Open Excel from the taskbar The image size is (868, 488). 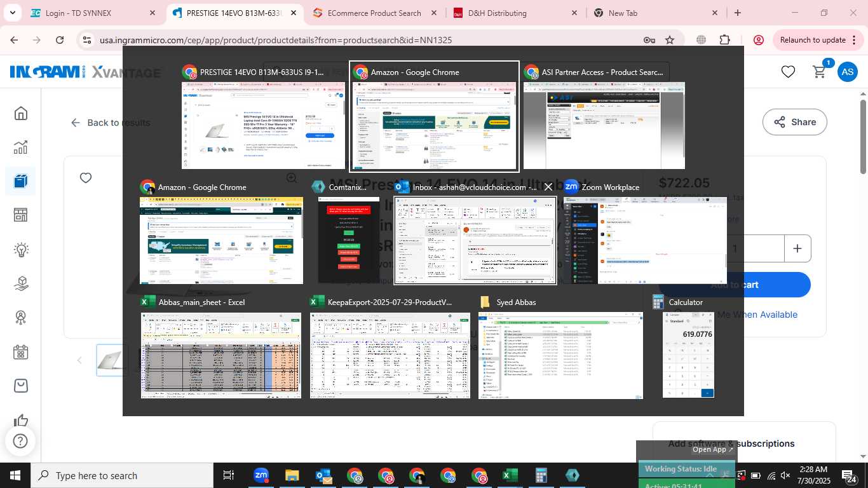tap(510, 475)
